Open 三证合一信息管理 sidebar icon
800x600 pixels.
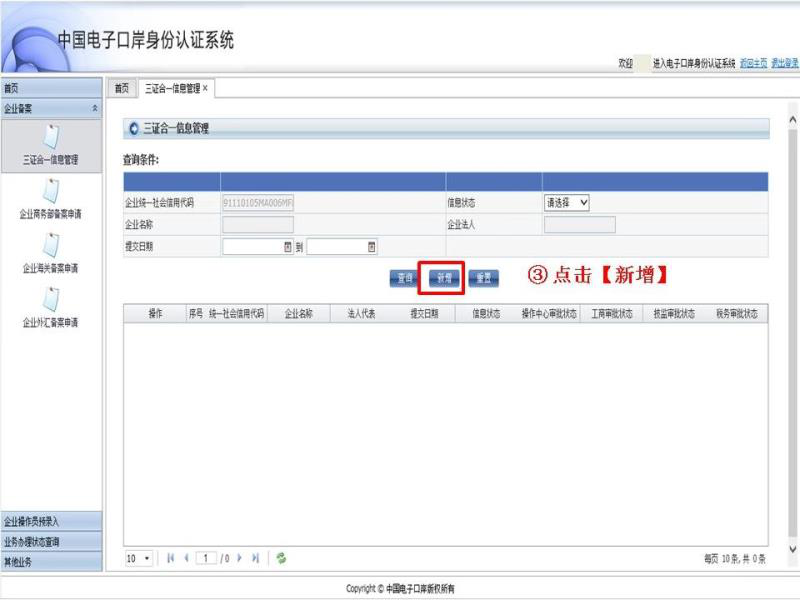(50, 137)
